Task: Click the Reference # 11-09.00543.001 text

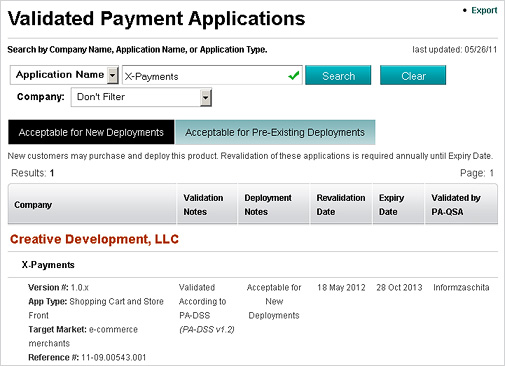Action: (x=87, y=358)
